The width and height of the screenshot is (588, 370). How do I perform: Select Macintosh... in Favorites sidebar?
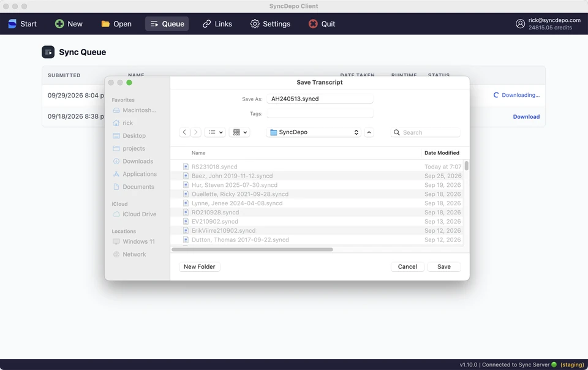pos(134,110)
